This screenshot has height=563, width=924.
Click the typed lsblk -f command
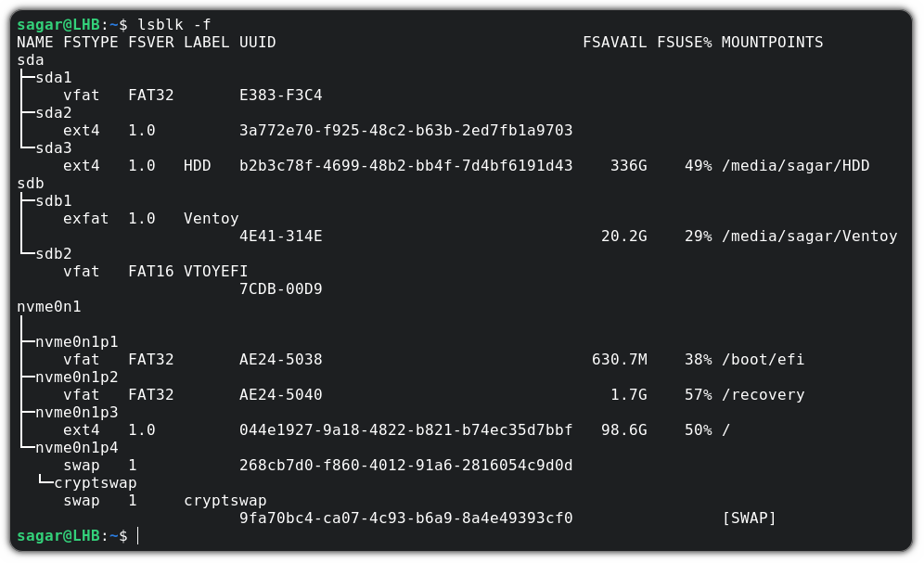coord(173,25)
